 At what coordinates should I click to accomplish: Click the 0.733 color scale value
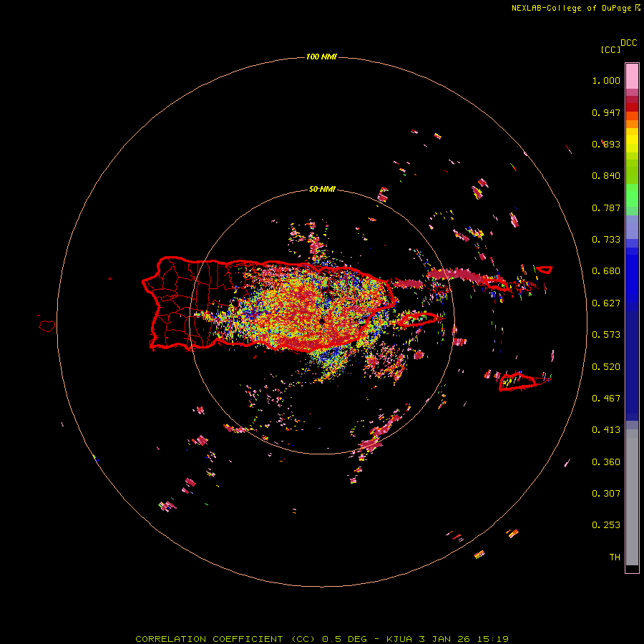pyautogui.click(x=606, y=240)
